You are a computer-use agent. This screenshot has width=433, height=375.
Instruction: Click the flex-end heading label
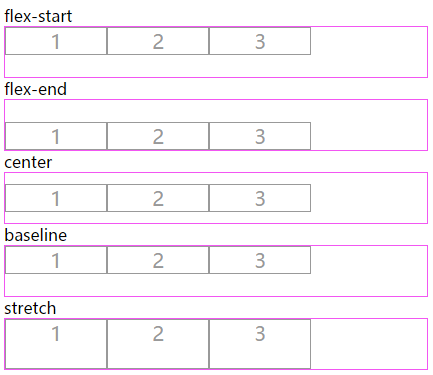pyautogui.click(x=35, y=89)
